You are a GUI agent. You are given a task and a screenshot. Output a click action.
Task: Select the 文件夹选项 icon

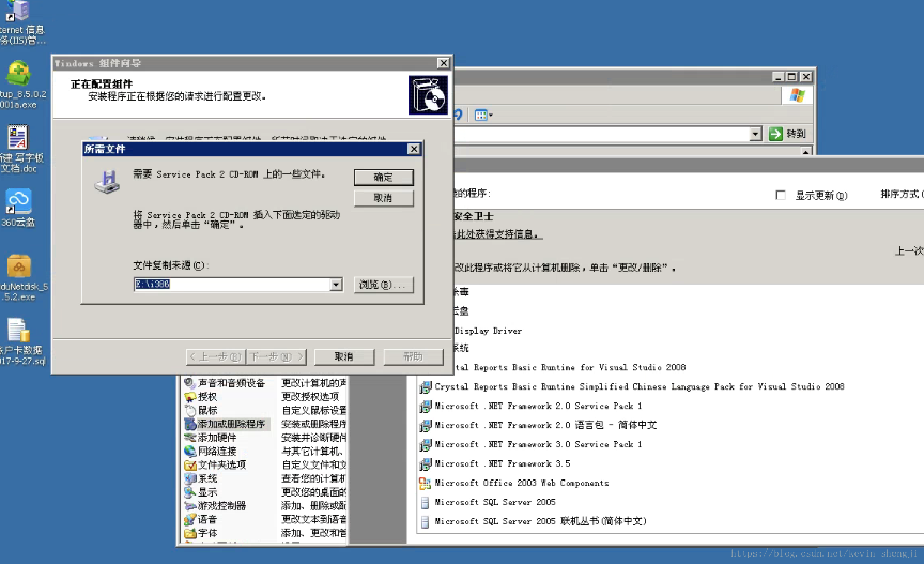[215, 465]
